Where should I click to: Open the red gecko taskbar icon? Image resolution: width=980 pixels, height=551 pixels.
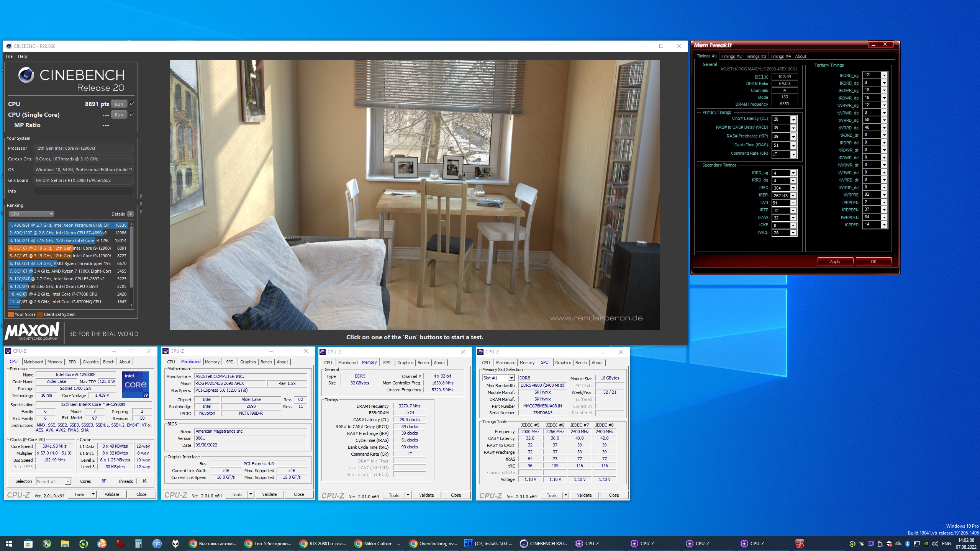pos(120,543)
